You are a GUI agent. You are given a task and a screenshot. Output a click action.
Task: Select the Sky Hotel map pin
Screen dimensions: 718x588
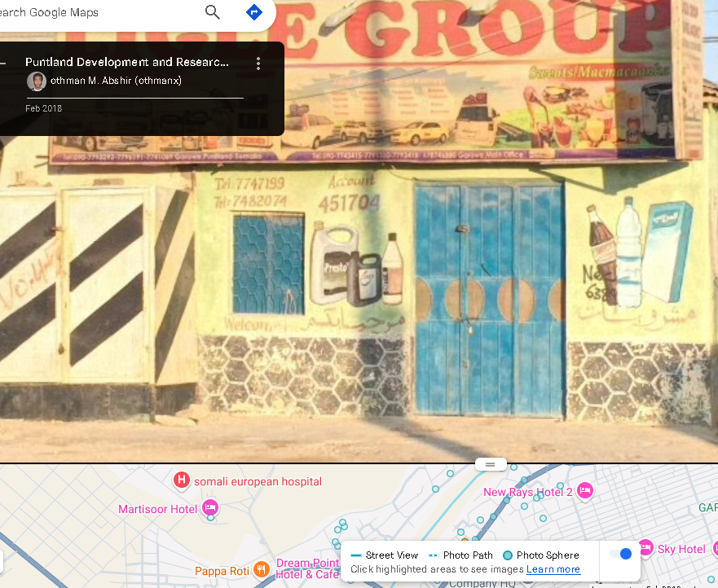pos(646,548)
